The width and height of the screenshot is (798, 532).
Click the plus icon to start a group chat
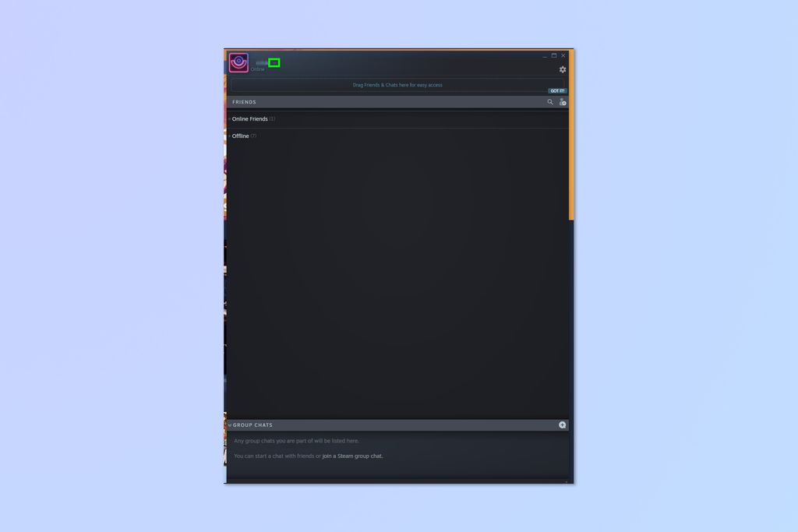pyautogui.click(x=563, y=424)
